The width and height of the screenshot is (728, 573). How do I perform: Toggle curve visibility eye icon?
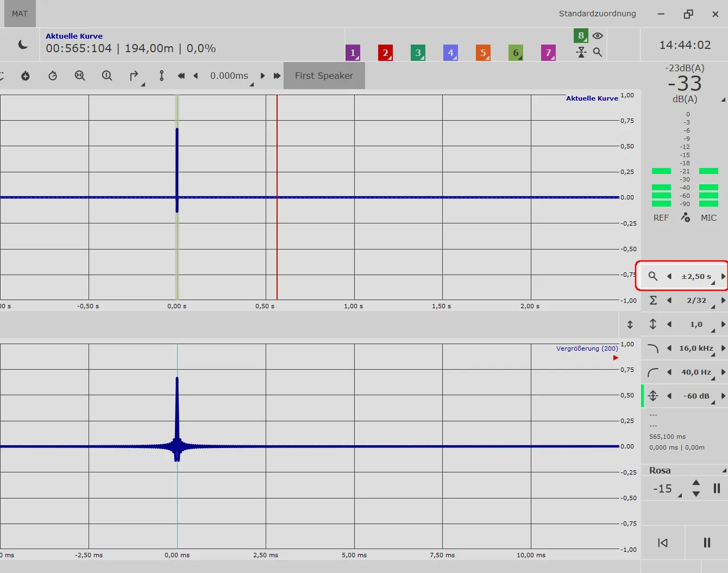[598, 36]
